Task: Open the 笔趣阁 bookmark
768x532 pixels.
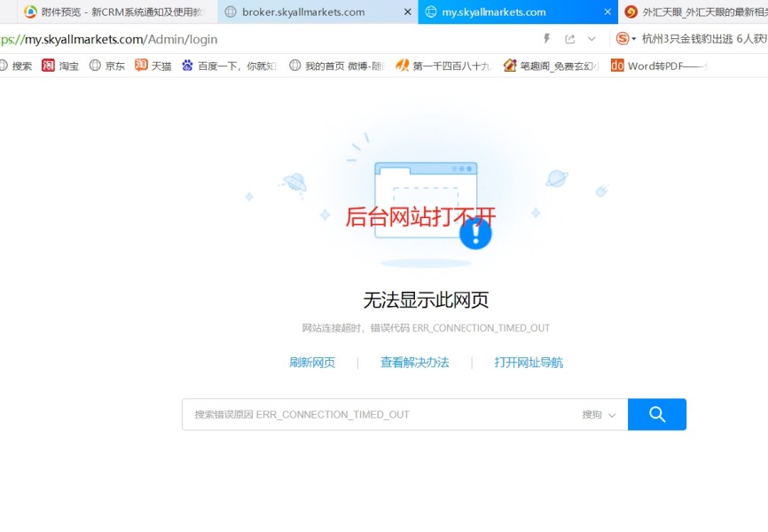Action: point(551,66)
